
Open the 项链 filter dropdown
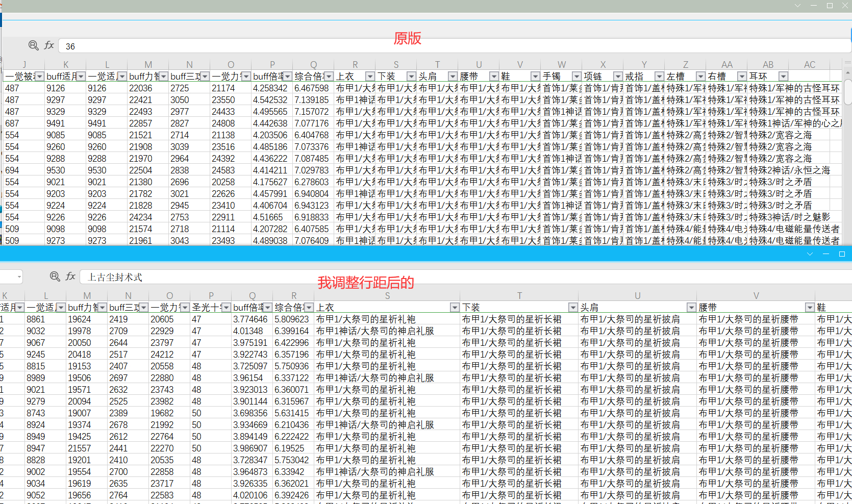618,77
